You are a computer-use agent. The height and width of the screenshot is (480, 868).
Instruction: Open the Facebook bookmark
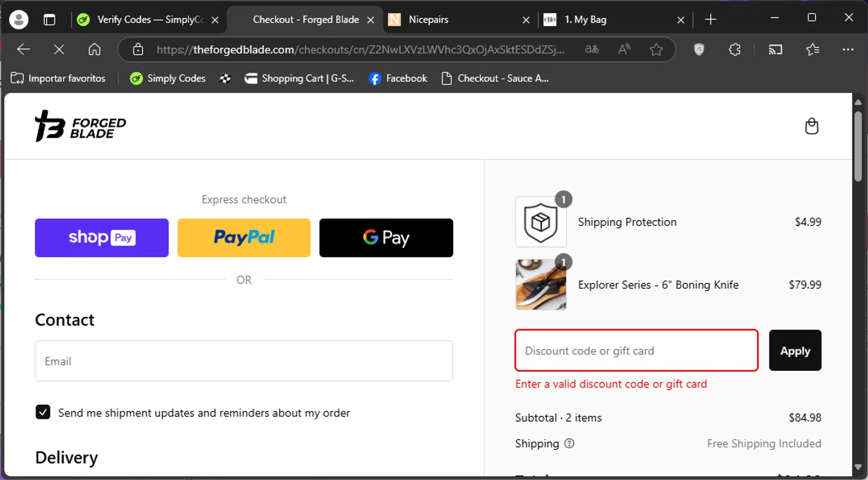(x=398, y=79)
